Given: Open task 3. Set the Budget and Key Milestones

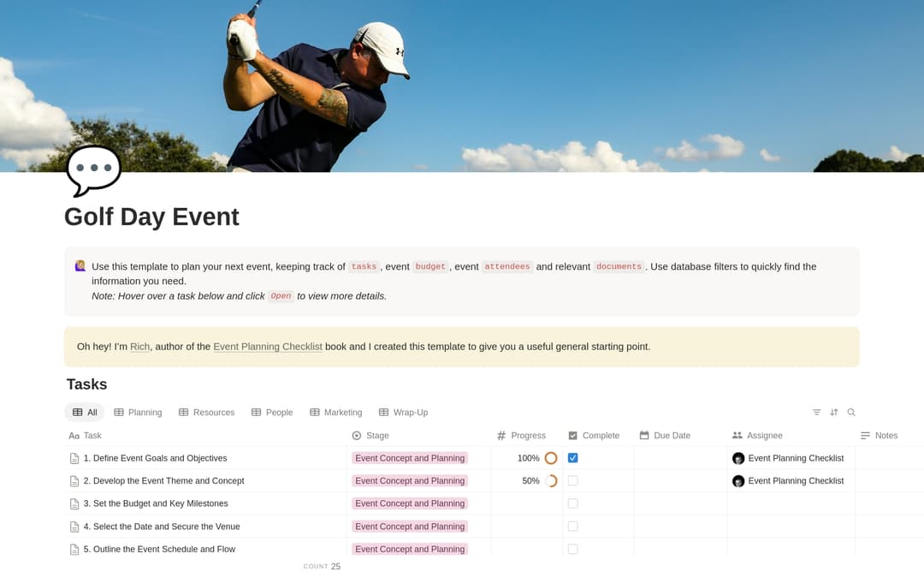Looking at the screenshot, I should coord(156,504).
